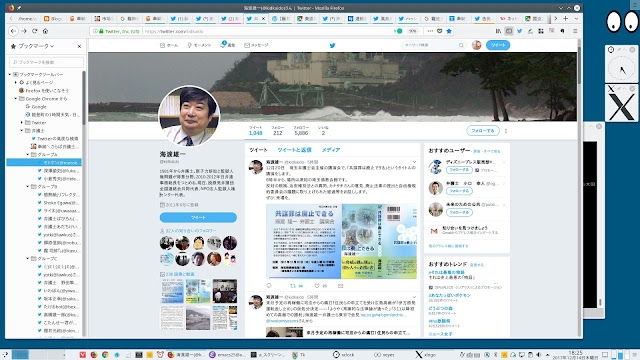Open the Firefox hamburger menu
Image resolution: width=640 pixels, height=360 pixels.
coord(575,31)
